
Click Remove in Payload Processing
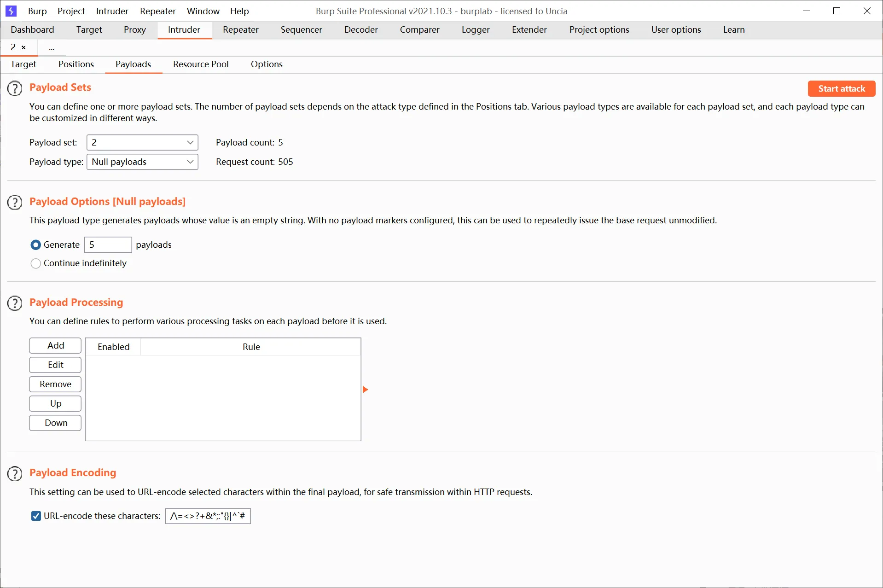pyautogui.click(x=55, y=384)
